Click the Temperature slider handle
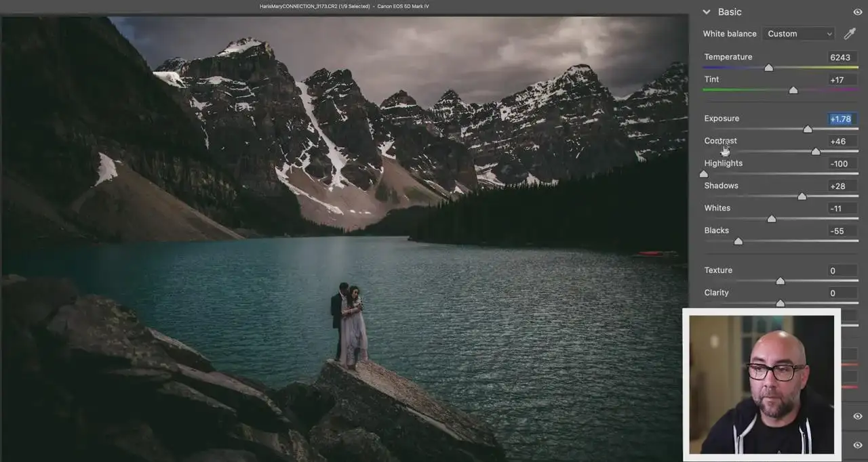The height and width of the screenshot is (462, 868). pyautogui.click(x=768, y=68)
